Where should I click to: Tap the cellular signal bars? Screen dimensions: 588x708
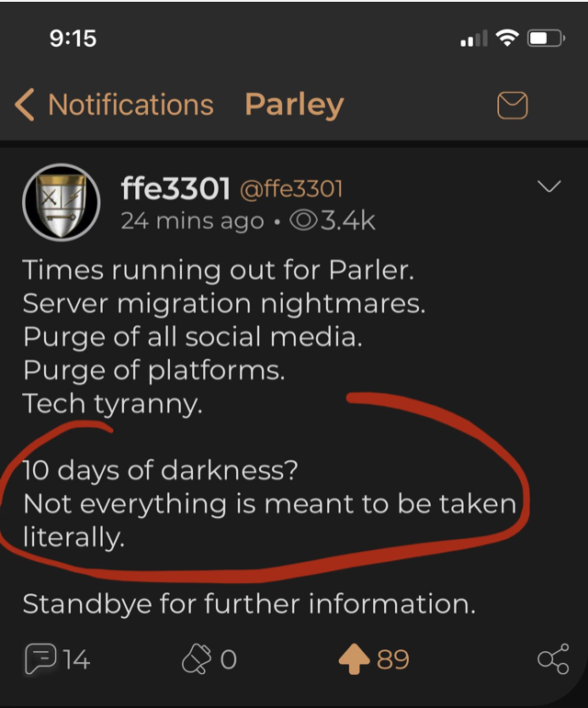[474, 39]
